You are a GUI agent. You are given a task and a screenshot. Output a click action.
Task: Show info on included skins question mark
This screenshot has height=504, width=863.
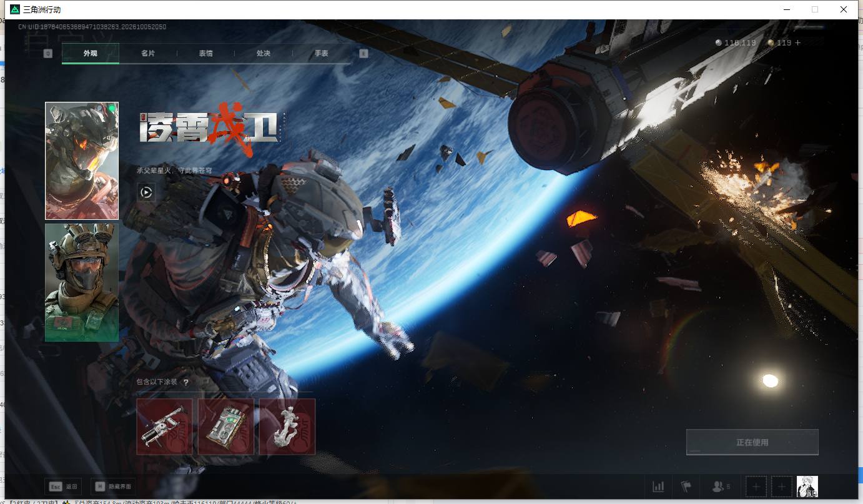pos(186,382)
